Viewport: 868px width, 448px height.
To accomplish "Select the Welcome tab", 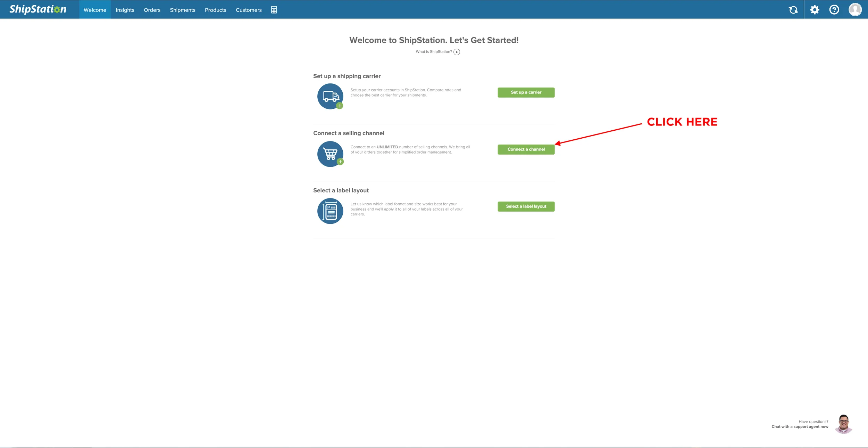I will tap(95, 10).
